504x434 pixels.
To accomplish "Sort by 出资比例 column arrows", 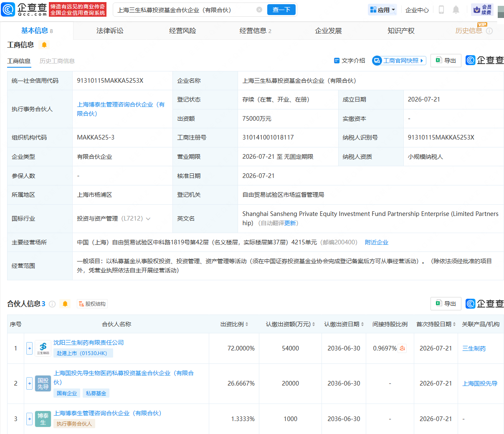I will pos(247,324).
